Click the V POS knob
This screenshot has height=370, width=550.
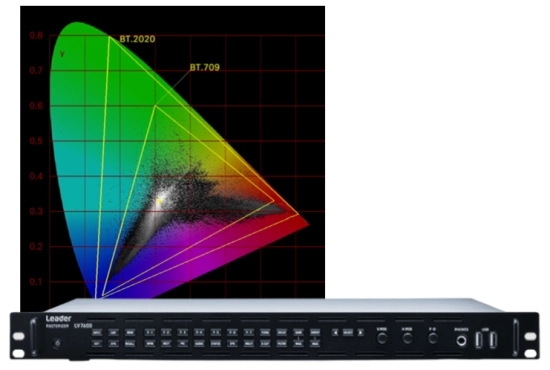coord(382,338)
